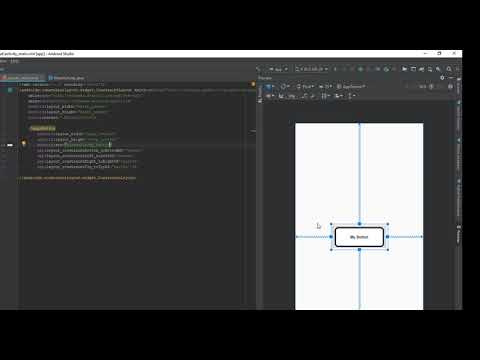480x360 pixels.
Task: Toggle the autoconnect magnet icon
Action: (x=281, y=96)
